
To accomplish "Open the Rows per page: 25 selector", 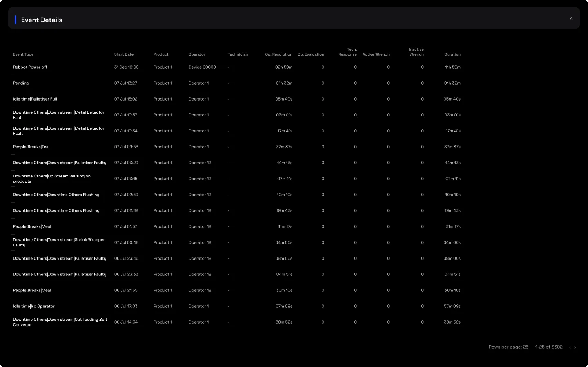I will (508, 347).
